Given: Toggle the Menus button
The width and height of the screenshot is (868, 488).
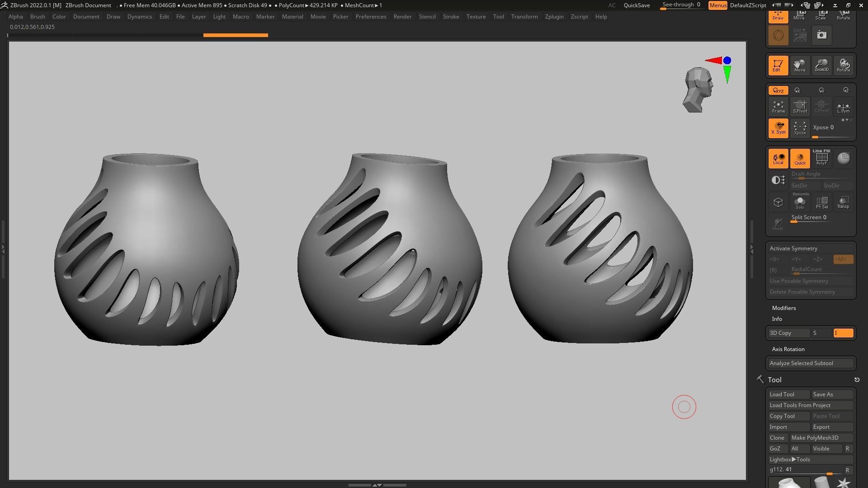Looking at the screenshot, I should click(x=717, y=5).
